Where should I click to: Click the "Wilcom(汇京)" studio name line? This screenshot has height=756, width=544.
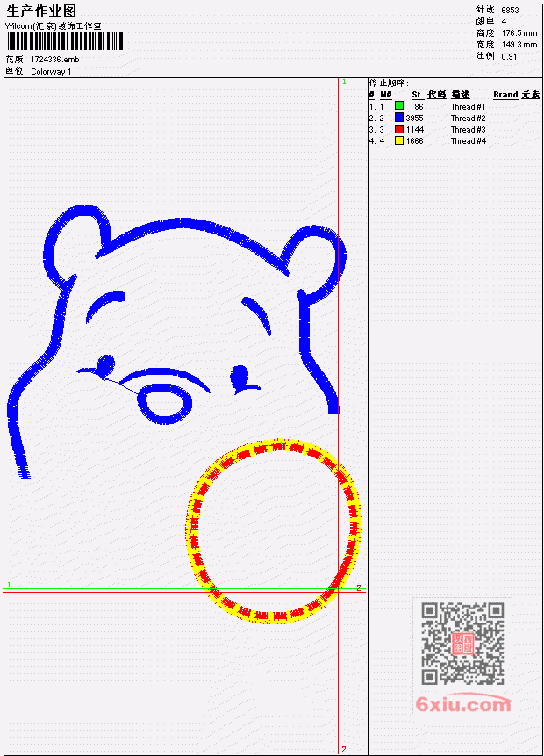53,26
